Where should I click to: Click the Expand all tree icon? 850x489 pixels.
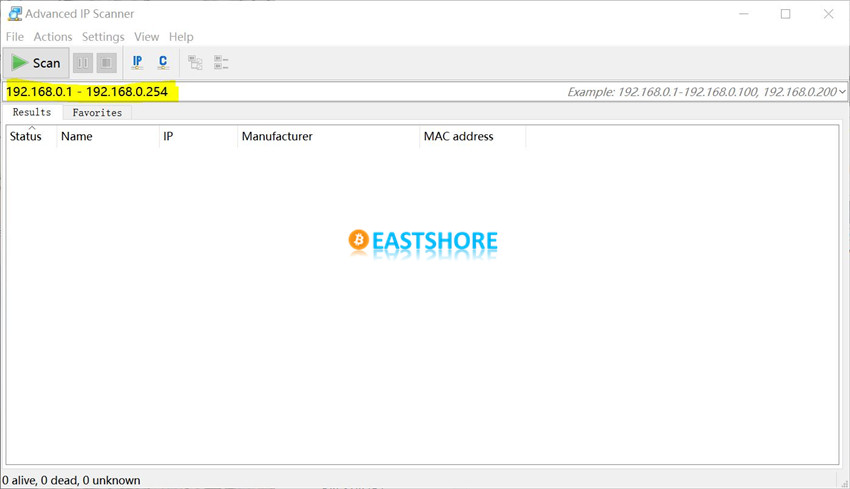195,63
